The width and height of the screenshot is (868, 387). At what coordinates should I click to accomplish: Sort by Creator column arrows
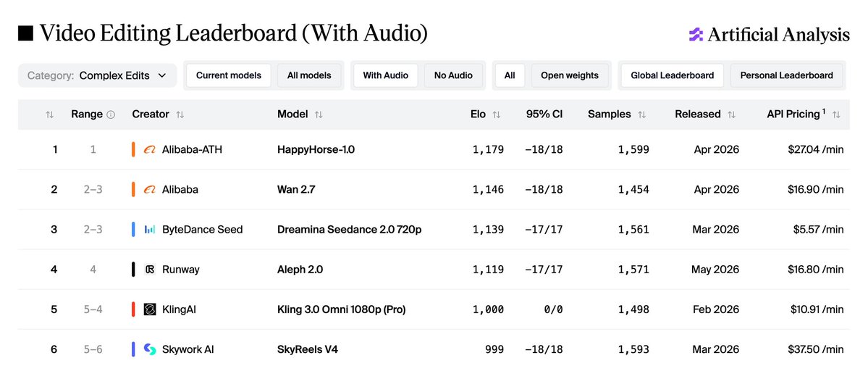click(x=180, y=115)
